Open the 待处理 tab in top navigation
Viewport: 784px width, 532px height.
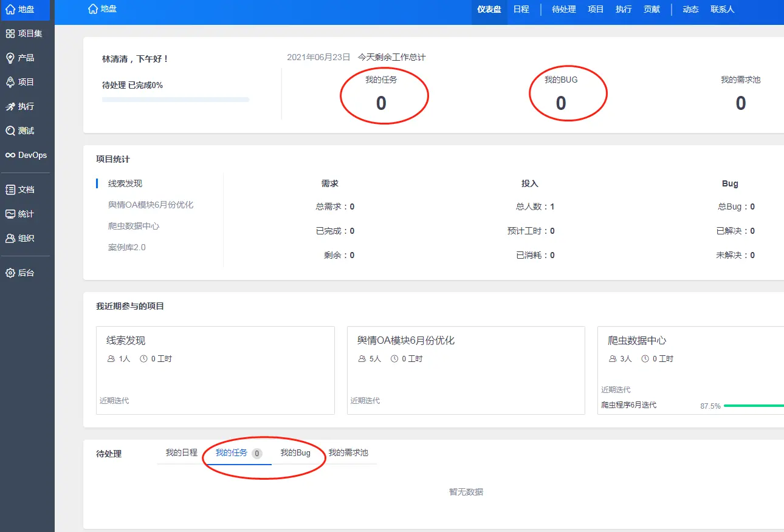564,9
